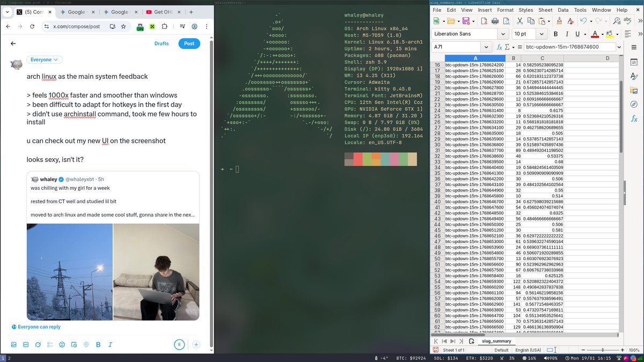The height and width of the screenshot is (362, 644).
Task: Activate the Clone Formatting tool
Action: click(x=559, y=20)
